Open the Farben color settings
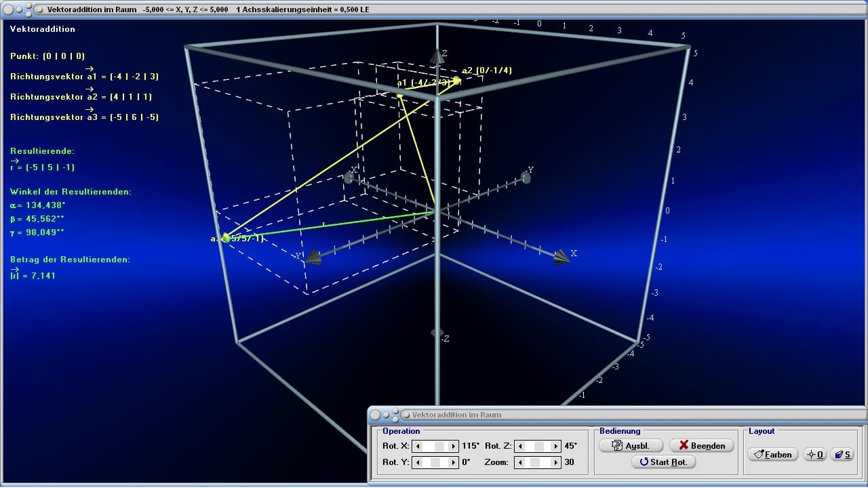Viewport: 868px width, 488px height. (x=772, y=455)
